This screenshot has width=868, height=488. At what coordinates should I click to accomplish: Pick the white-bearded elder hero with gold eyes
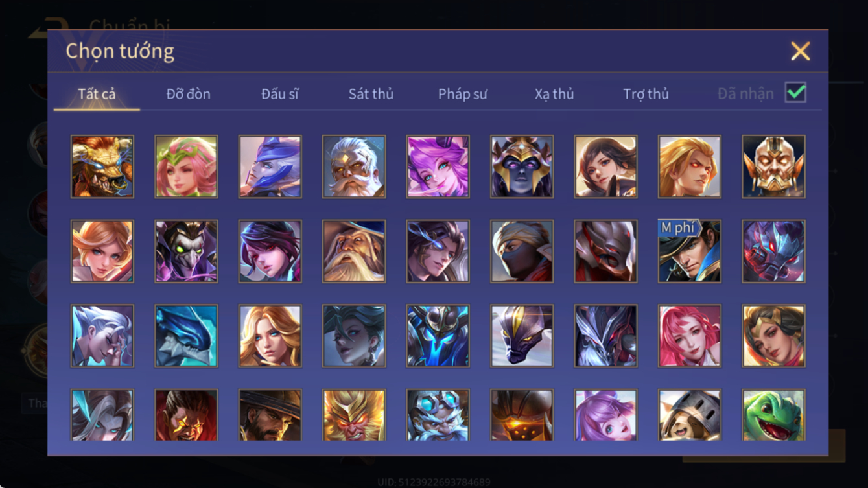pyautogui.click(x=354, y=167)
